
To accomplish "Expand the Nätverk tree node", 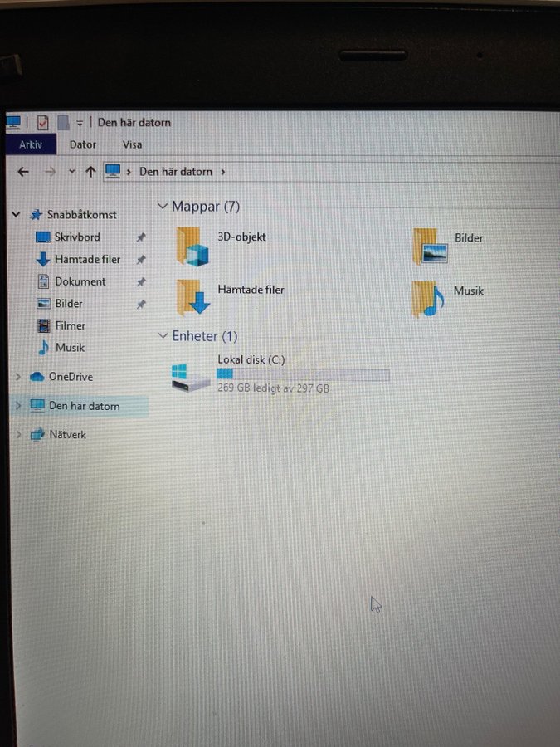I will click(17, 435).
